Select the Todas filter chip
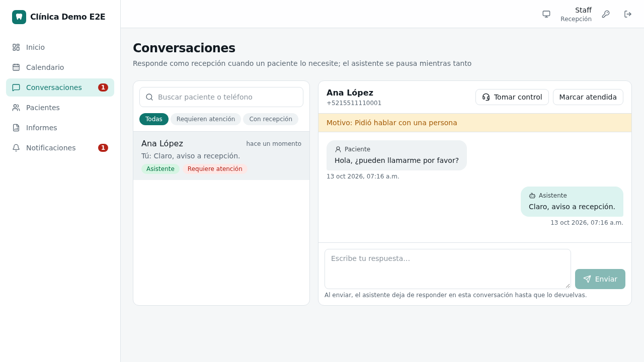 tap(154, 119)
